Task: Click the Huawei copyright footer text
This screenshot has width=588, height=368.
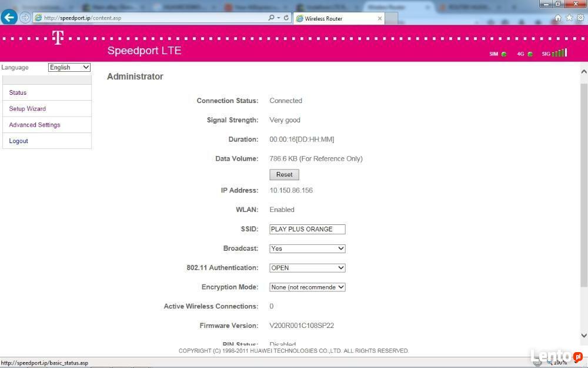Action: click(x=293, y=351)
